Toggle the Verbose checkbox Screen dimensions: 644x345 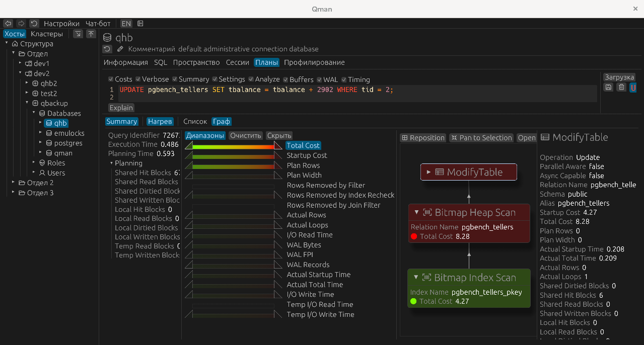138,79
